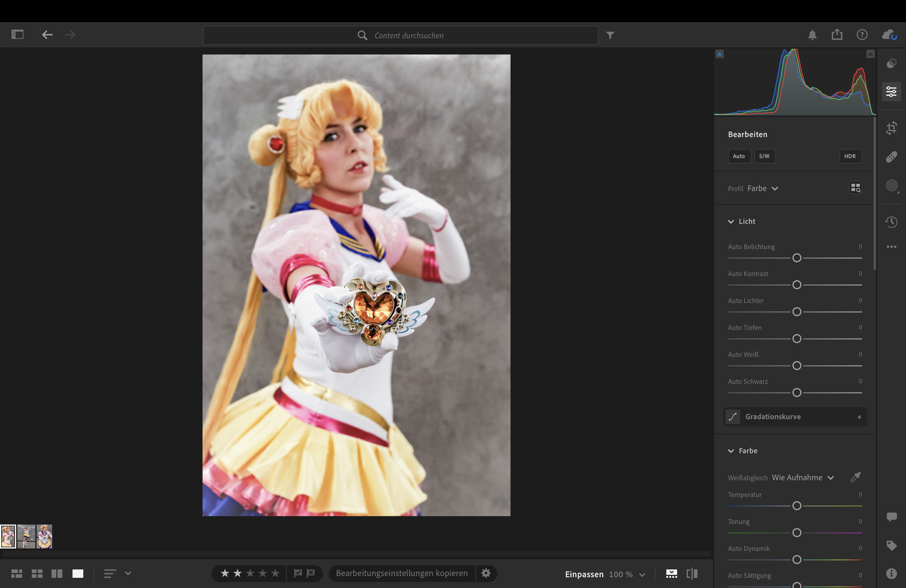Adjust the Auto Kontrast slider handle
This screenshot has height=588, width=906.
coord(797,285)
